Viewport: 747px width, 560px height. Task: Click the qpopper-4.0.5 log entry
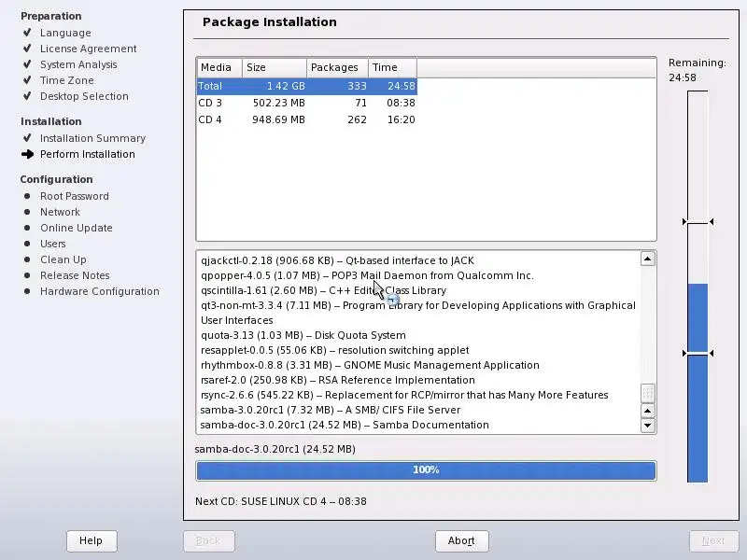point(367,275)
